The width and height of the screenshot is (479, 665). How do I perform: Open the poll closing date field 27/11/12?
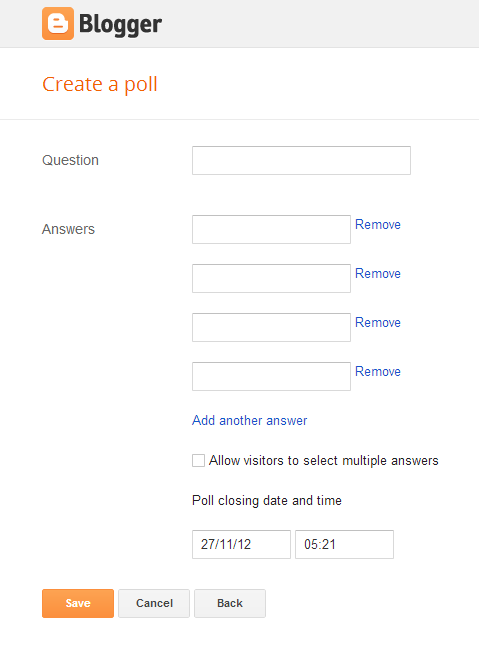coord(241,544)
